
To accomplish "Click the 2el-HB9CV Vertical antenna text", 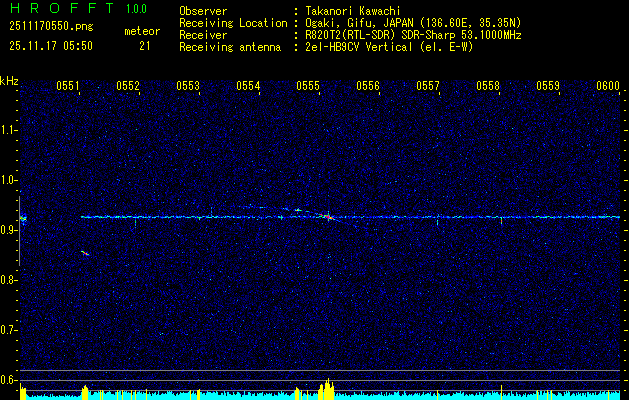I will coord(389,47).
